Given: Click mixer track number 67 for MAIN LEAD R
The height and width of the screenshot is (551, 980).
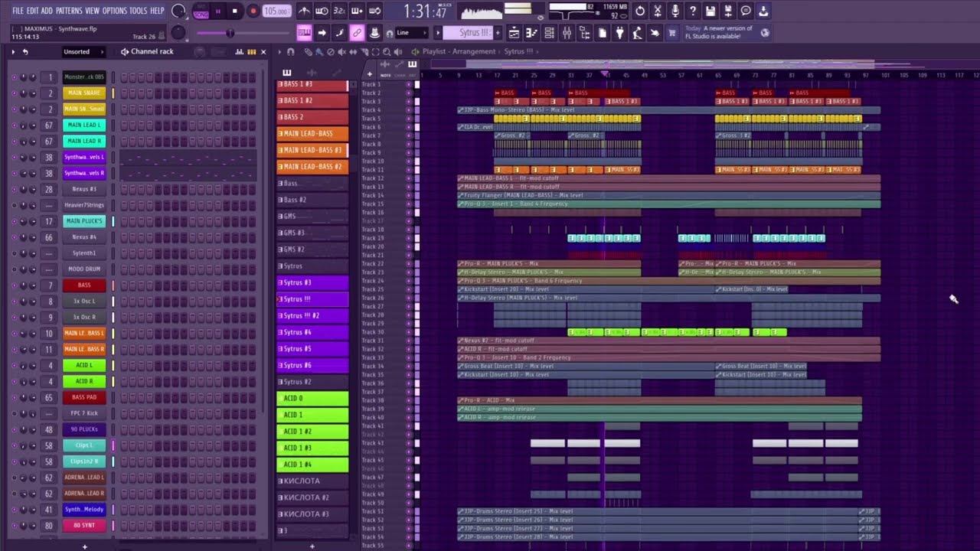Looking at the screenshot, I should point(50,142).
